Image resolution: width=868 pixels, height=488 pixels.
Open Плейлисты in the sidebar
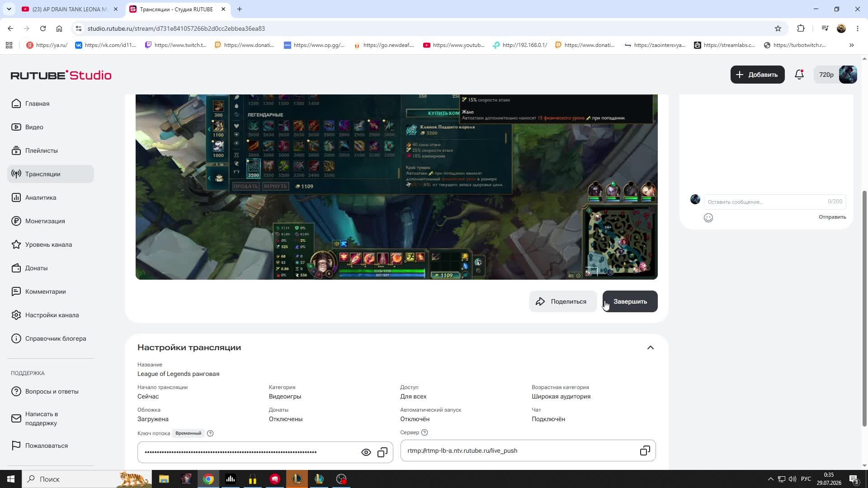51,150
